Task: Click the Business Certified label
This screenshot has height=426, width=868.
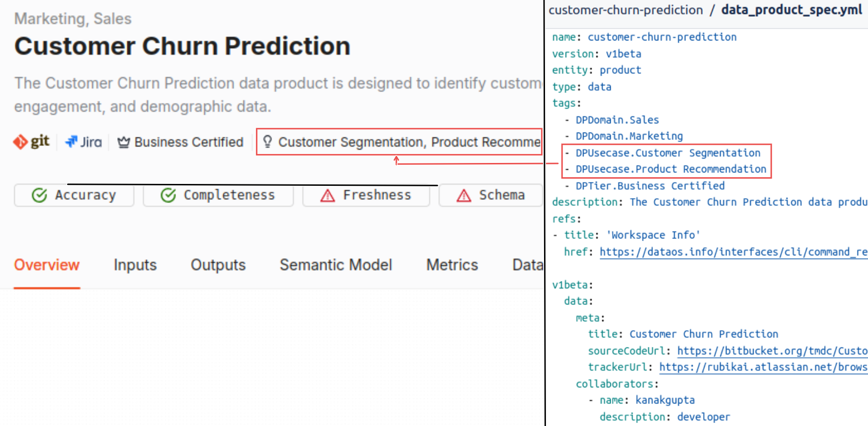Action: point(189,142)
